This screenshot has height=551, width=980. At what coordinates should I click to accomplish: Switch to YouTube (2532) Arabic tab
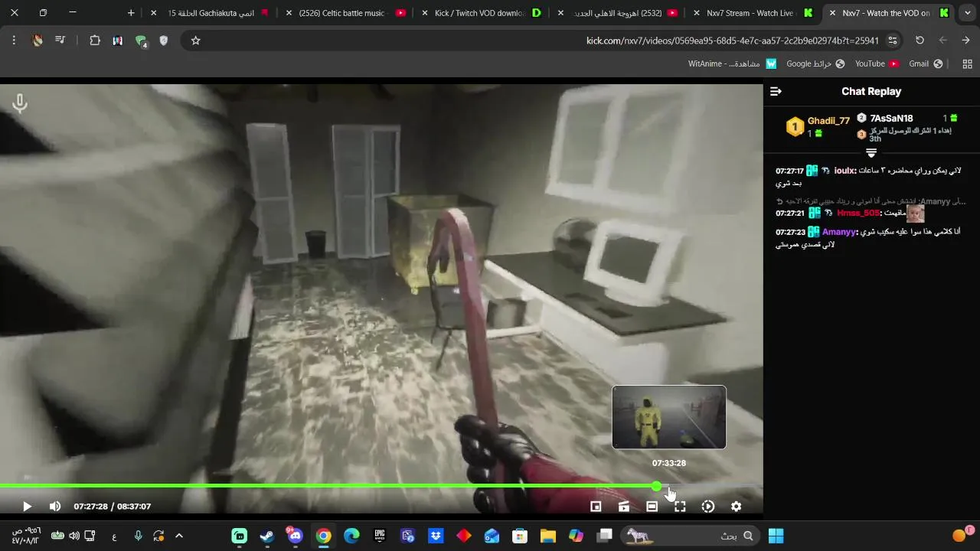616,13
